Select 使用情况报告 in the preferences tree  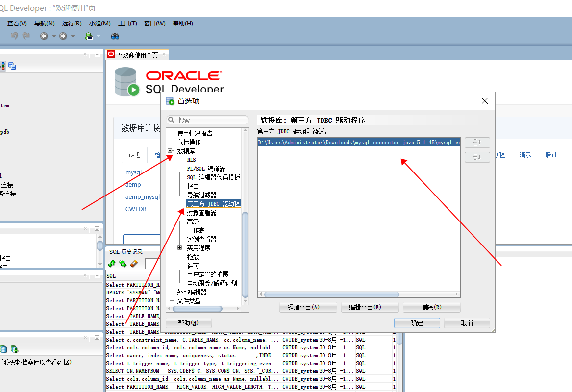pos(195,133)
